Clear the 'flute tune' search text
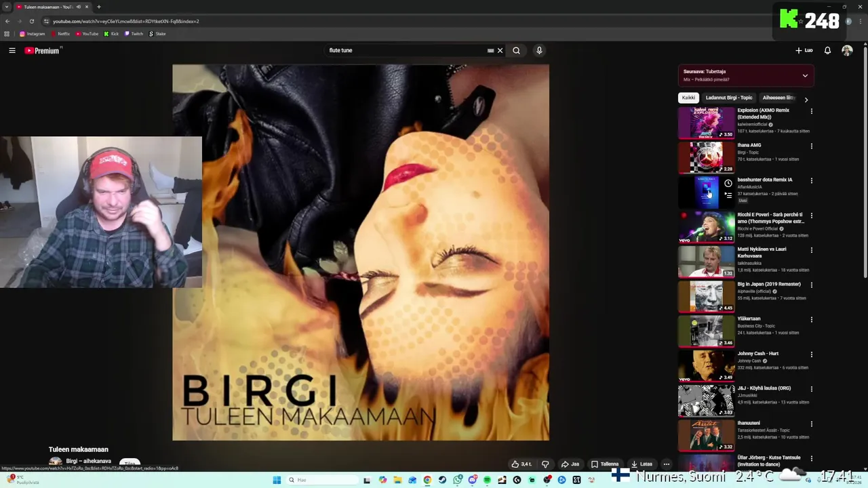Screen dimensions: 868x488 tap(500, 50)
